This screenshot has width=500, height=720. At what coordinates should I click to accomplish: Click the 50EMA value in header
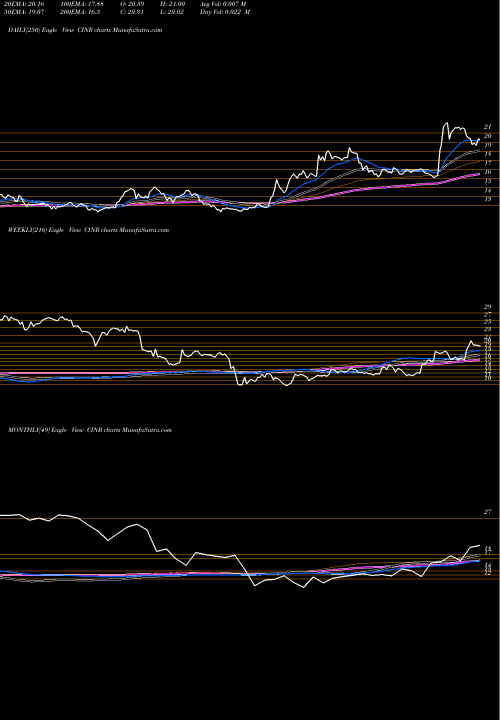(23, 12)
